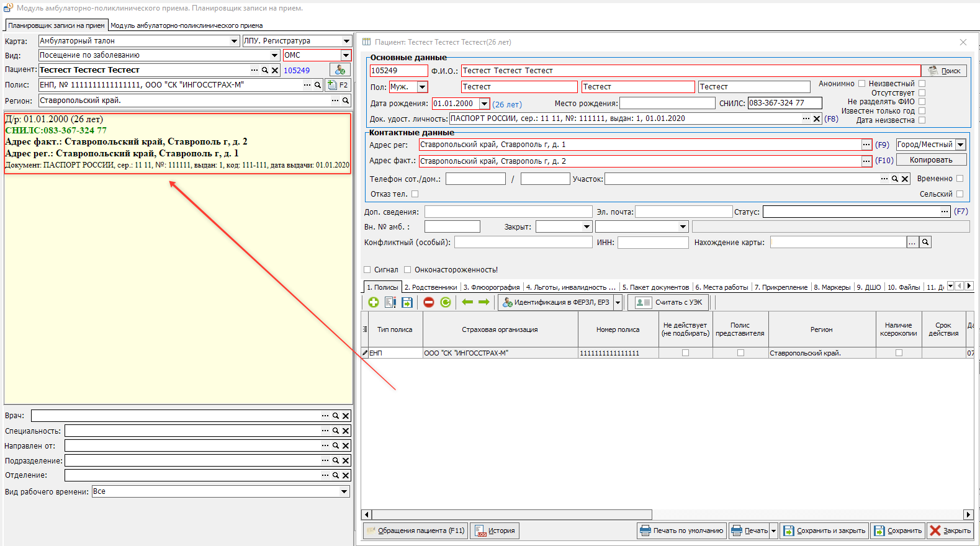Click the Копировать address button
Image resolution: width=980 pixels, height=546 pixels.
coord(931,160)
